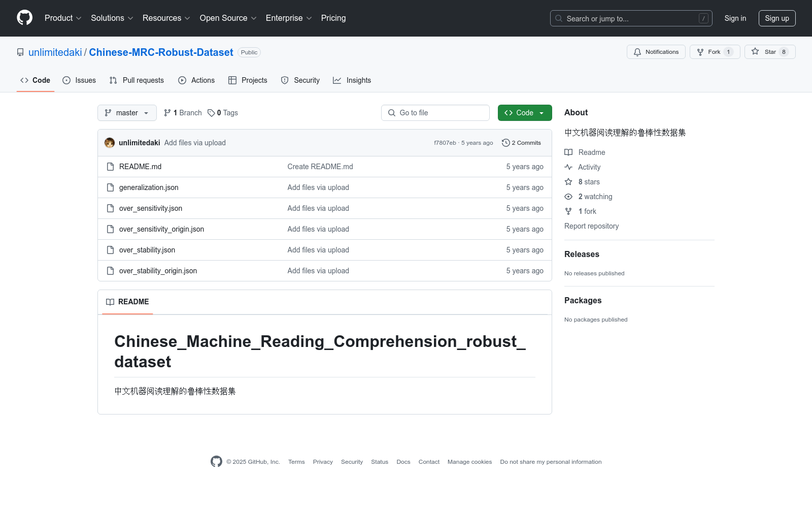Click the file icon next to over_sensitivity_origin.json
Screen dimensions: 812x508
pyautogui.click(x=110, y=229)
